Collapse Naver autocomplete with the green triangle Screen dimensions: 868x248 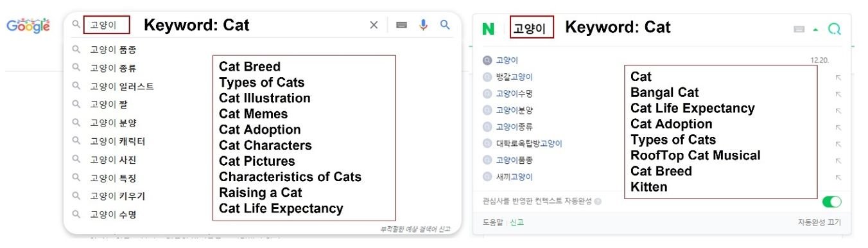815,30
